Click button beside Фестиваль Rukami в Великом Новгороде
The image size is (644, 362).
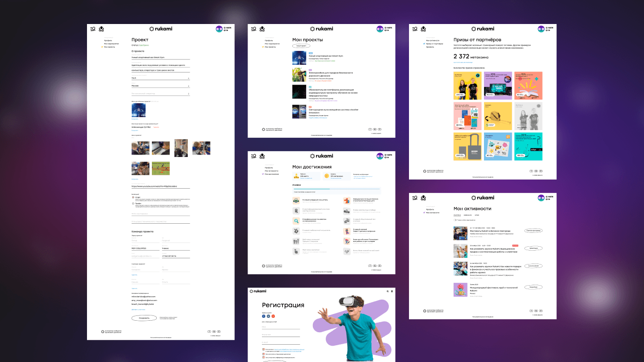533,230
